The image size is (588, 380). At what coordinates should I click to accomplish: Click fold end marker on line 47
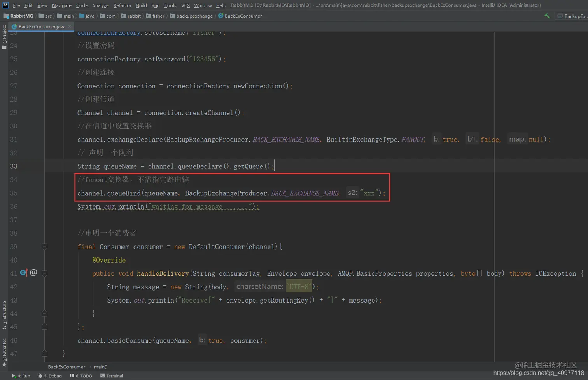pos(44,354)
